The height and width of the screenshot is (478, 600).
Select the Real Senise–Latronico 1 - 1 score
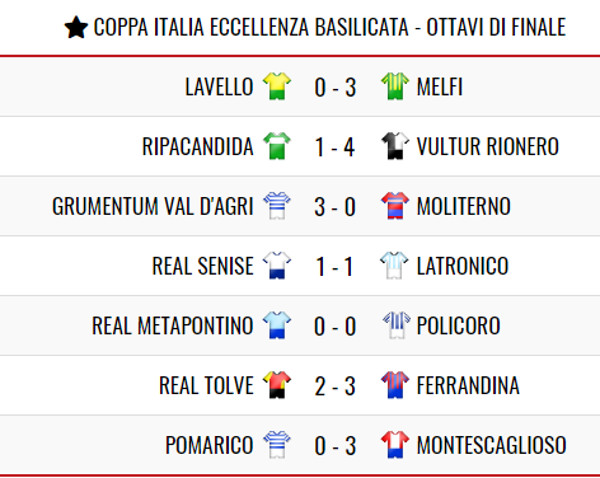pyautogui.click(x=334, y=266)
